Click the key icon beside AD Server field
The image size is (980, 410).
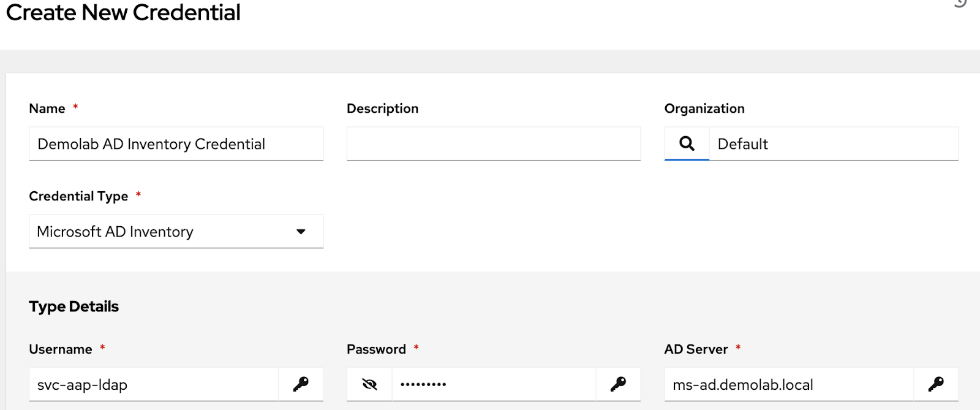pyautogui.click(x=936, y=384)
